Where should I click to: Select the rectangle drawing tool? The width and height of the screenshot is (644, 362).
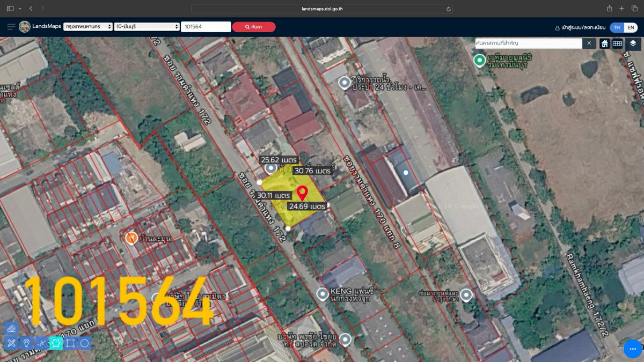point(70,343)
